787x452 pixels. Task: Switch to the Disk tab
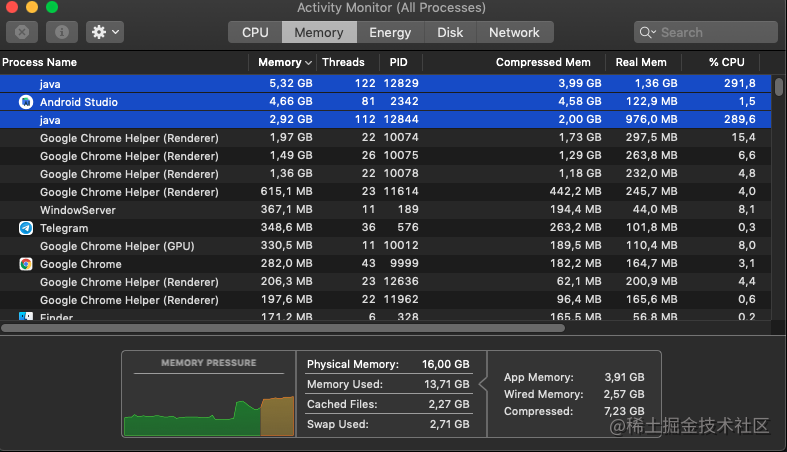pos(450,32)
